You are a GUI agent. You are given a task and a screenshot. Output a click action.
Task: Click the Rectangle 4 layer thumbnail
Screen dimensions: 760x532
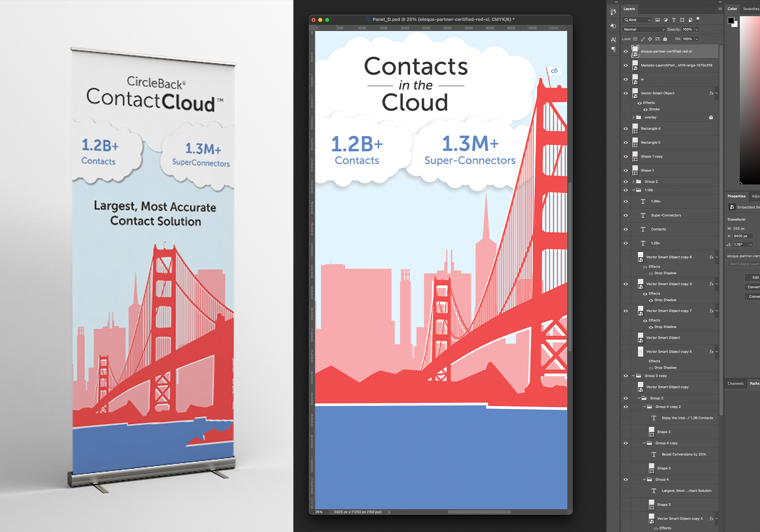[635, 128]
